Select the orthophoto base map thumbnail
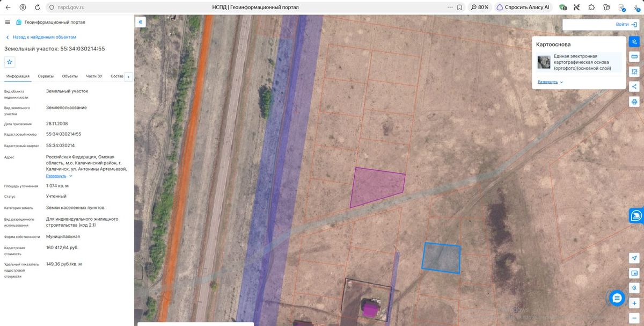The height and width of the screenshot is (326, 644). pos(544,62)
